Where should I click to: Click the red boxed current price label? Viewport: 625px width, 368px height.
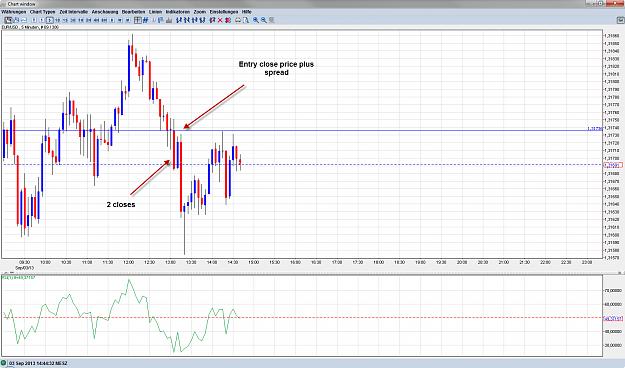pos(613,165)
